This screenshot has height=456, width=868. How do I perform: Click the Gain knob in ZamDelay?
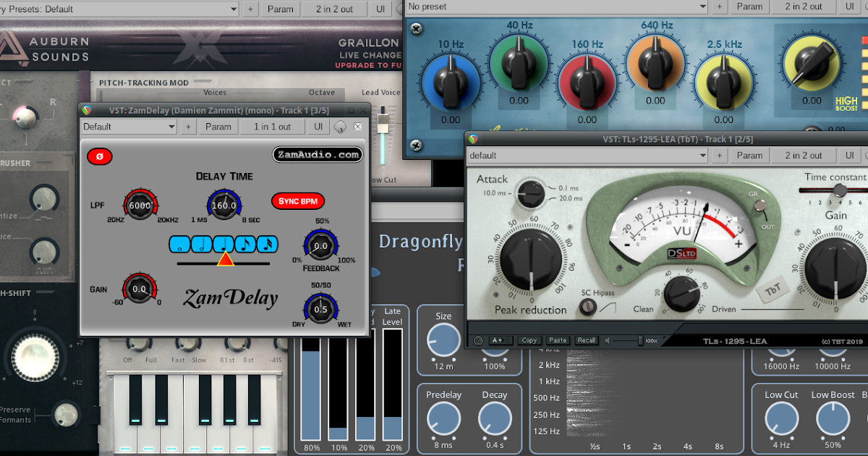(140, 289)
